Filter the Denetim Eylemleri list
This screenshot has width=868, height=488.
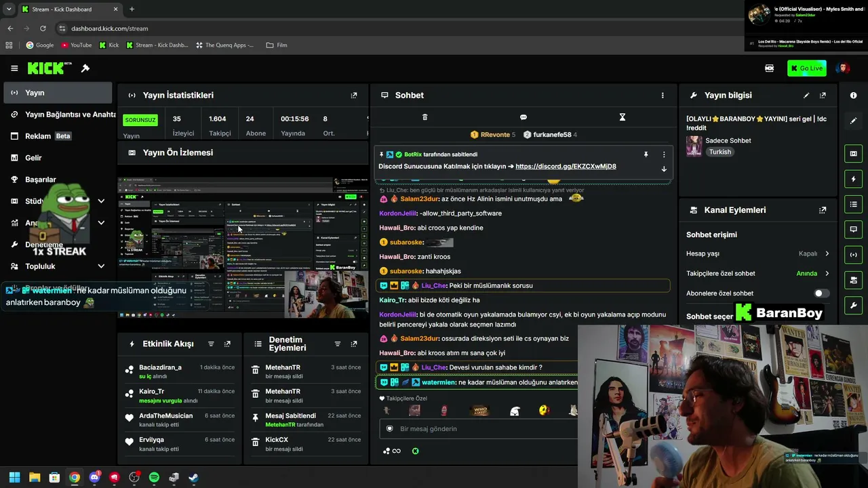[338, 344]
